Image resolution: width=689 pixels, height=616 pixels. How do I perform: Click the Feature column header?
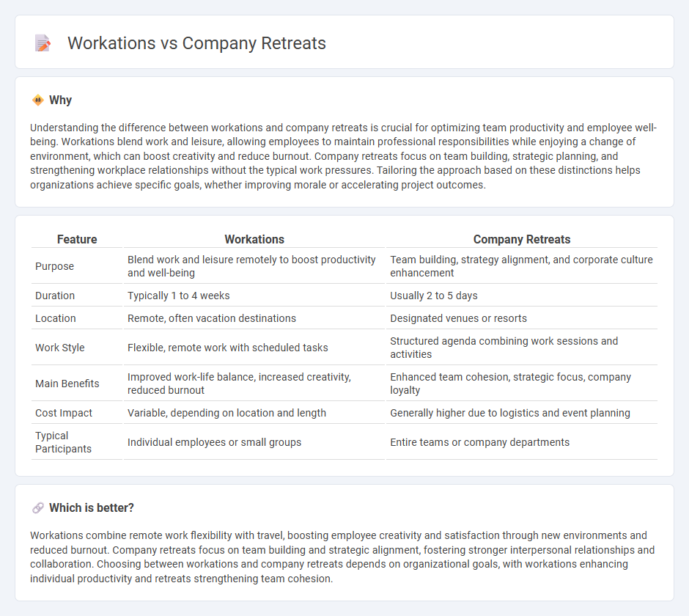(77, 239)
